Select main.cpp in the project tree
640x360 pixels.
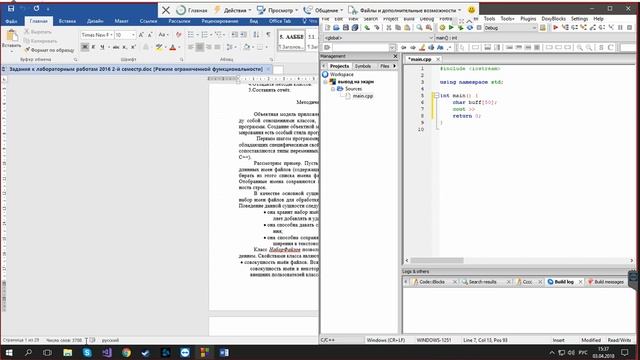[x=362, y=96]
